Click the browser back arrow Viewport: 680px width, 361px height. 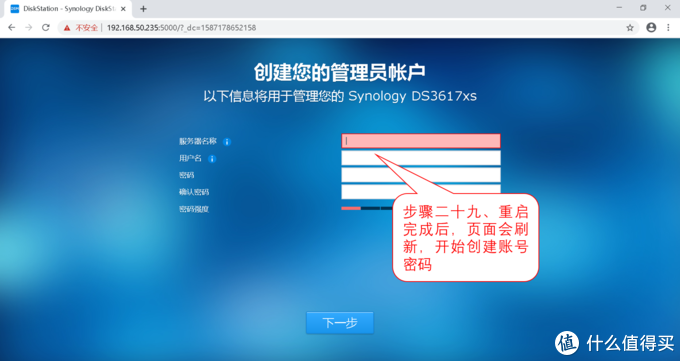pos(12,27)
